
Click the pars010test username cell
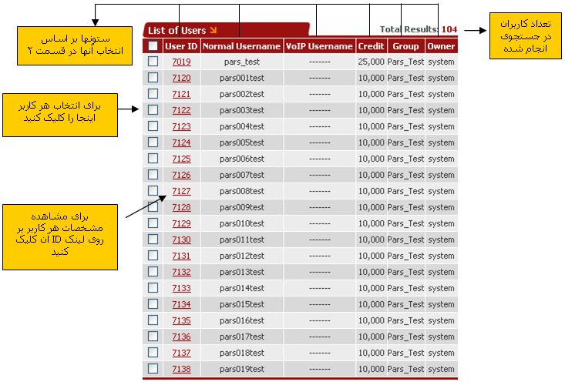241,223
